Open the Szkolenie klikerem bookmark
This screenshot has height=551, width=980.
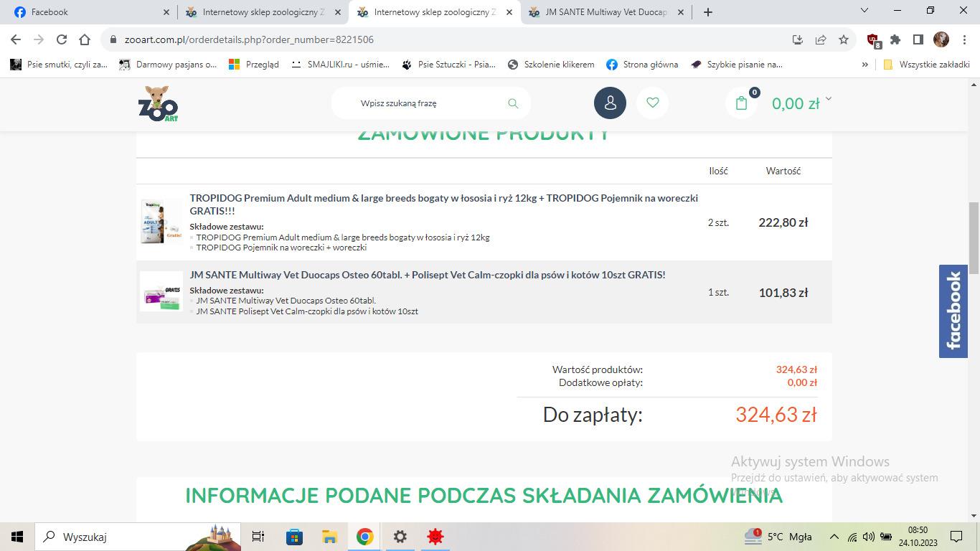(x=551, y=64)
